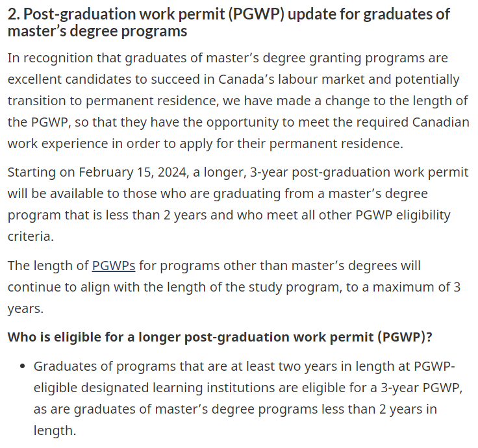
Task: Click the final word 'length.' in the bullet
Action: pos(55,430)
